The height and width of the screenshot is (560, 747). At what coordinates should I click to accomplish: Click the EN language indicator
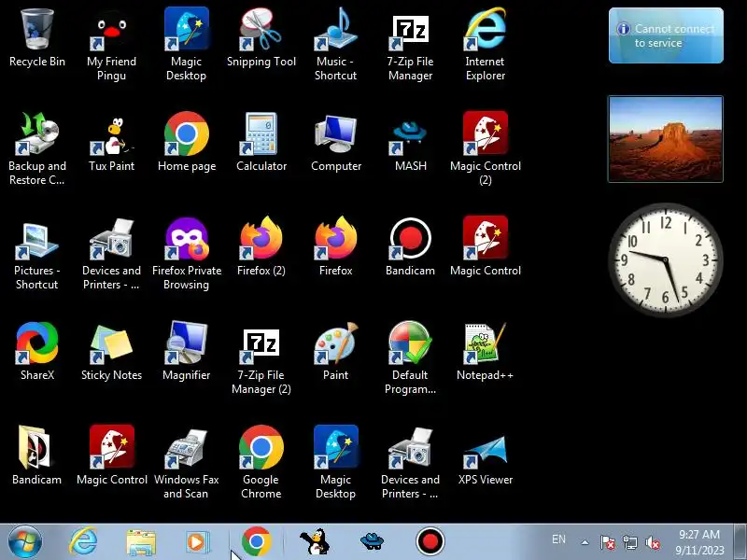(x=558, y=539)
